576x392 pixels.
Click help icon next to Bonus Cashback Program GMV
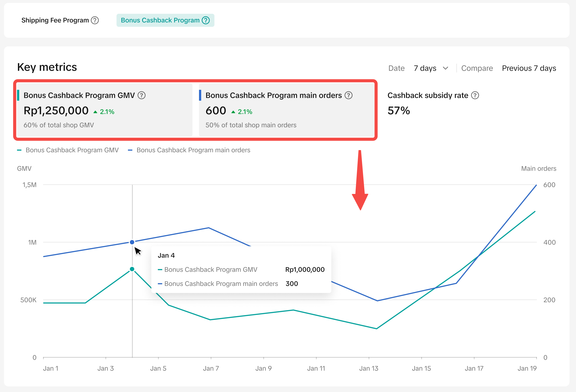click(142, 95)
